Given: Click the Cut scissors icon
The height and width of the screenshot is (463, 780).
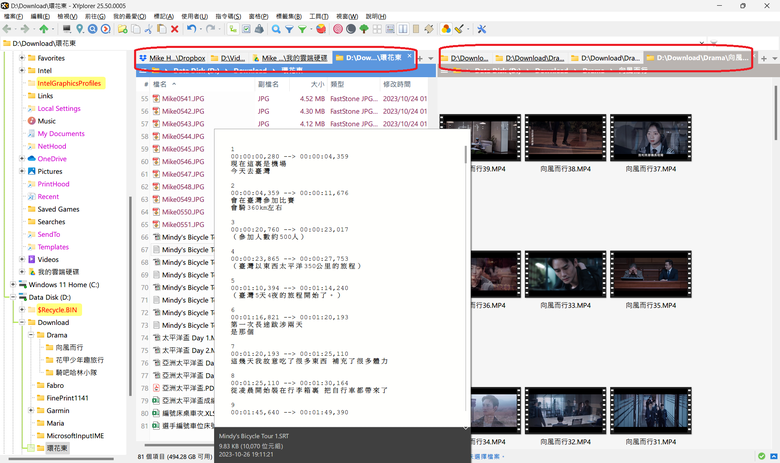Looking at the screenshot, I should (148, 29).
